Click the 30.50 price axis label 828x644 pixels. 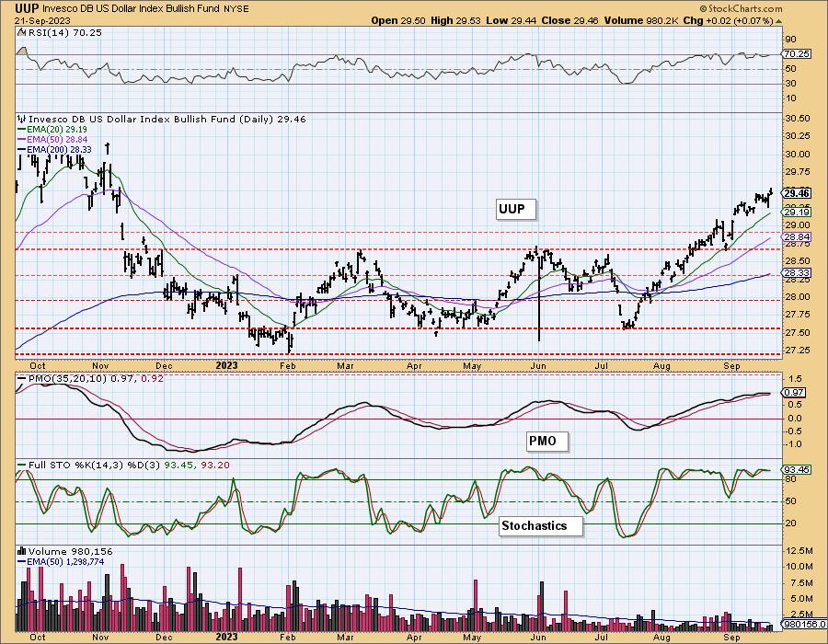798,119
